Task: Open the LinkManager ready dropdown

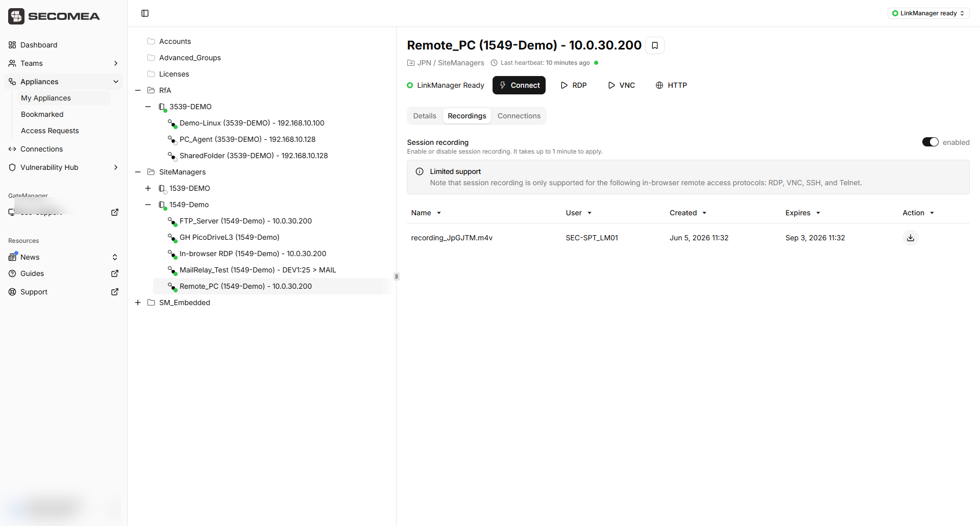Action: pos(928,13)
